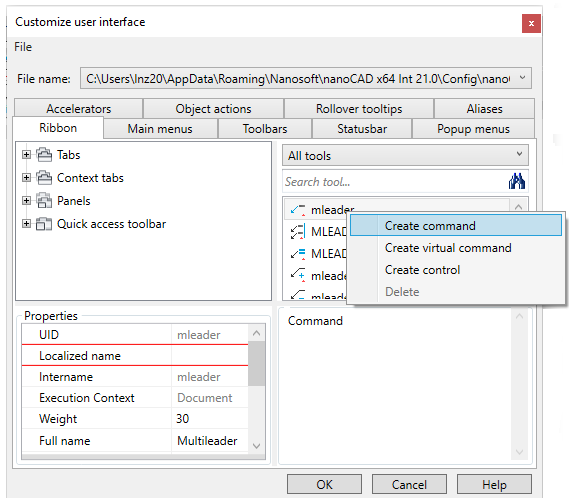The height and width of the screenshot is (498, 571).
Task: Click the mleader tool icon in list
Action: point(298,210)
